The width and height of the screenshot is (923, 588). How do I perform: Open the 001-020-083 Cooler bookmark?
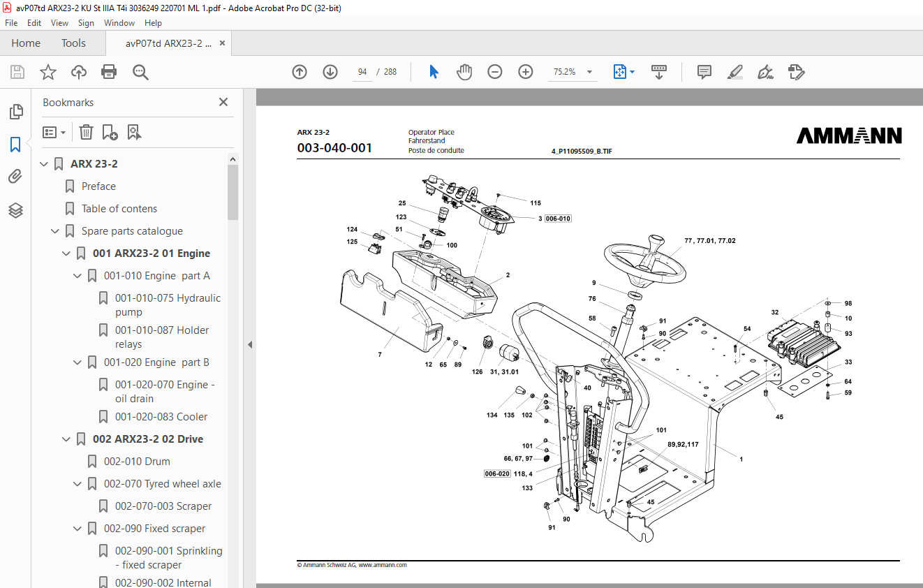pos(161,417)
